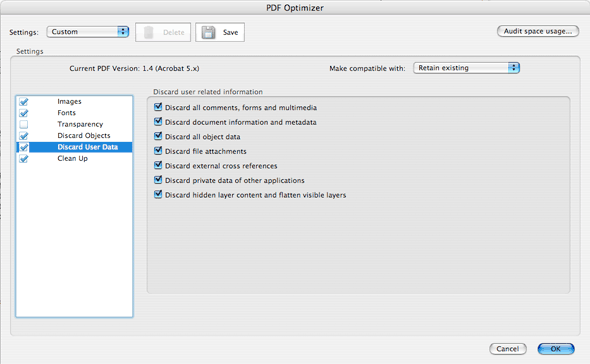590x364 pixels.
Task: Click the Cancel button
Action: point(508,349)
